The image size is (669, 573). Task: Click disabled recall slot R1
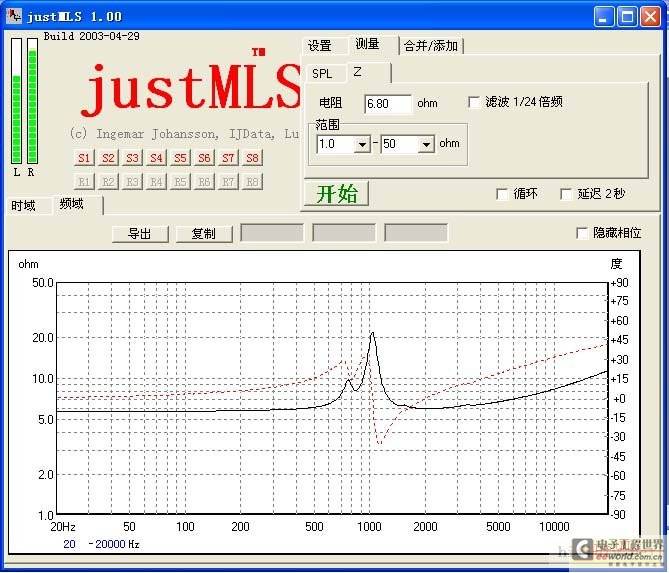[x=84, y=182]
